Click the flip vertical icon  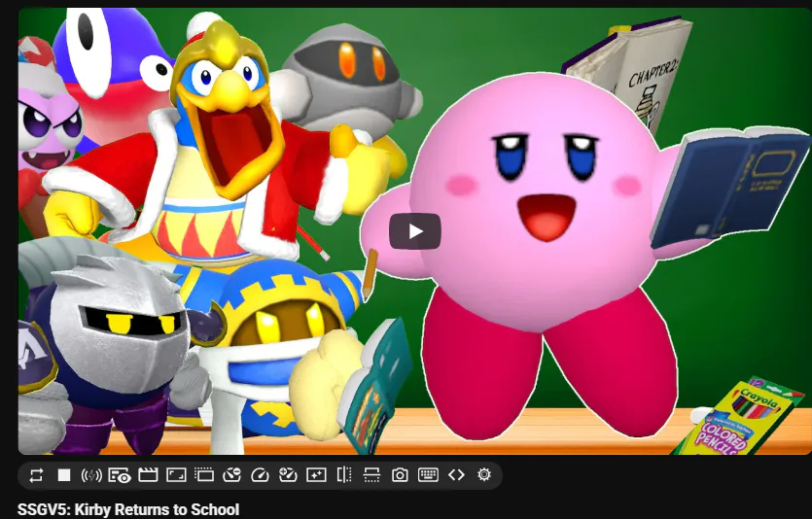point(371,475)
